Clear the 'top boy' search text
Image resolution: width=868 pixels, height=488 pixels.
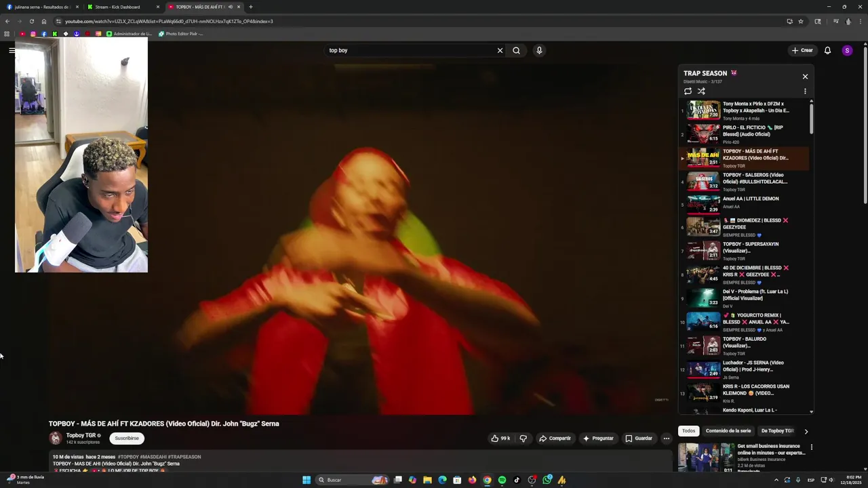click(x=500, y=50)
